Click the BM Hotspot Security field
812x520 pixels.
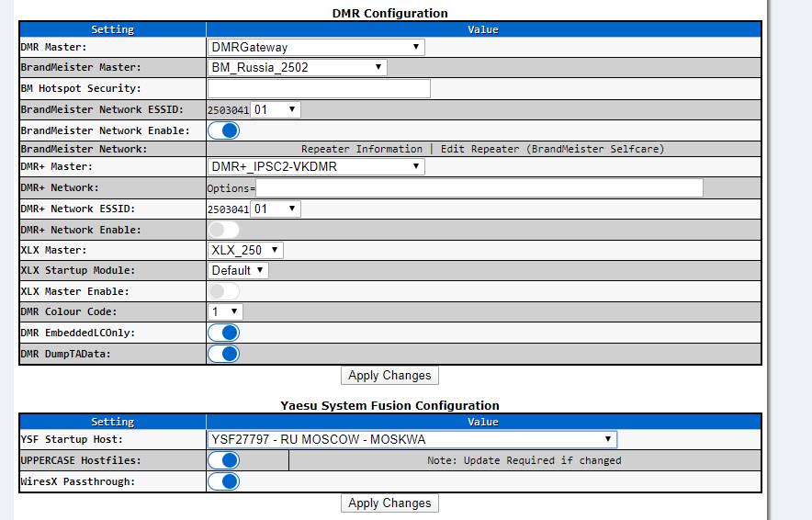pos(319,88)
